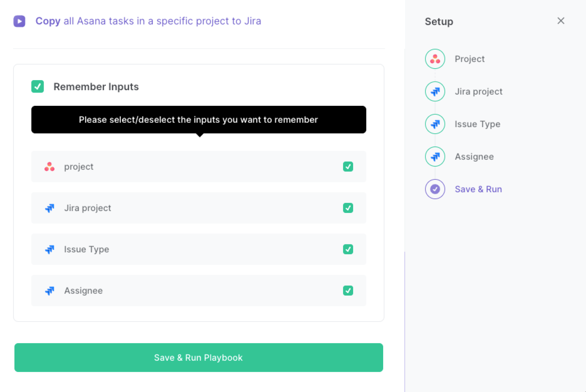The width and height of the screenshot is (586, 392).
Task: Click the Setup panel heading
Action: tap(439, 22)
